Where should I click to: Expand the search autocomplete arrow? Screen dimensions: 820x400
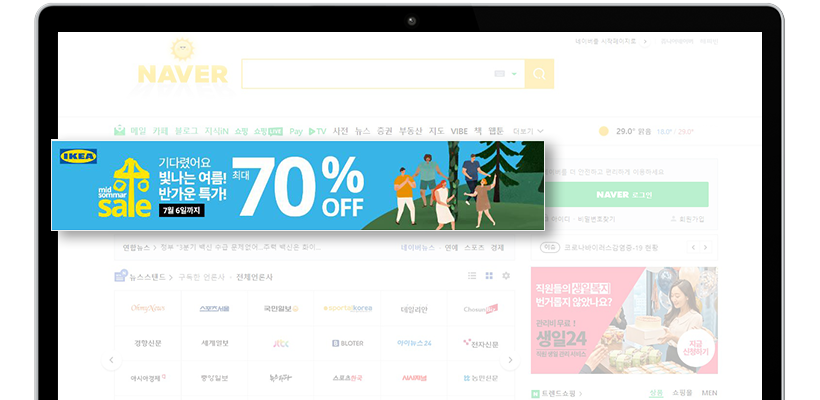pos(514,74)
